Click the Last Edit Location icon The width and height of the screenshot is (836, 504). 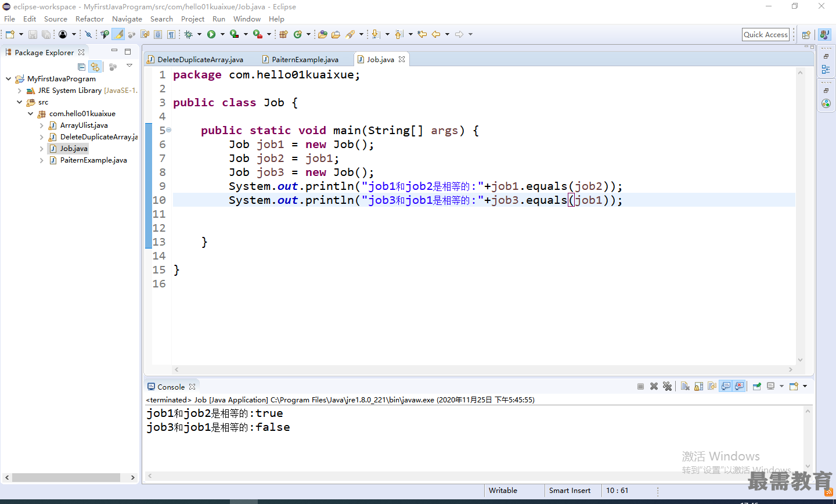point(422,34)
